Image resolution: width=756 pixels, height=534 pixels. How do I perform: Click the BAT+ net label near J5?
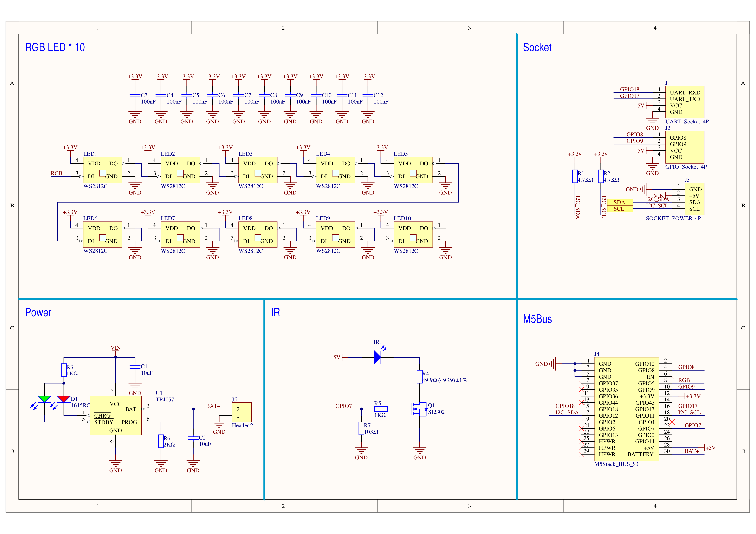[213, 406]
